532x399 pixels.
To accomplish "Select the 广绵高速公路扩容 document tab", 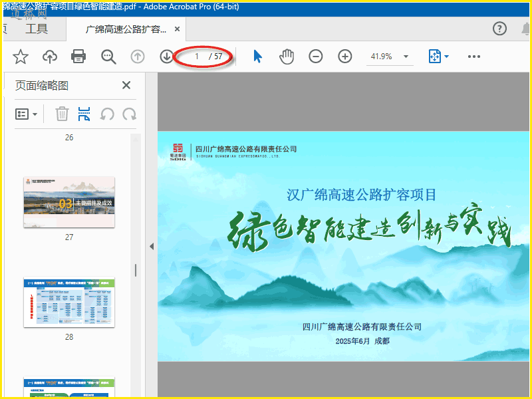I will [x=126, y=29].
